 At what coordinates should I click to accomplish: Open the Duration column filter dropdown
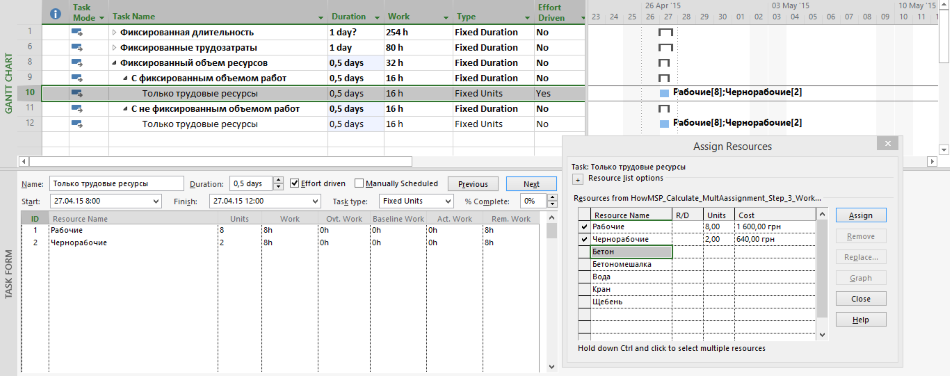pyautogui.click(x=377, y=17)
